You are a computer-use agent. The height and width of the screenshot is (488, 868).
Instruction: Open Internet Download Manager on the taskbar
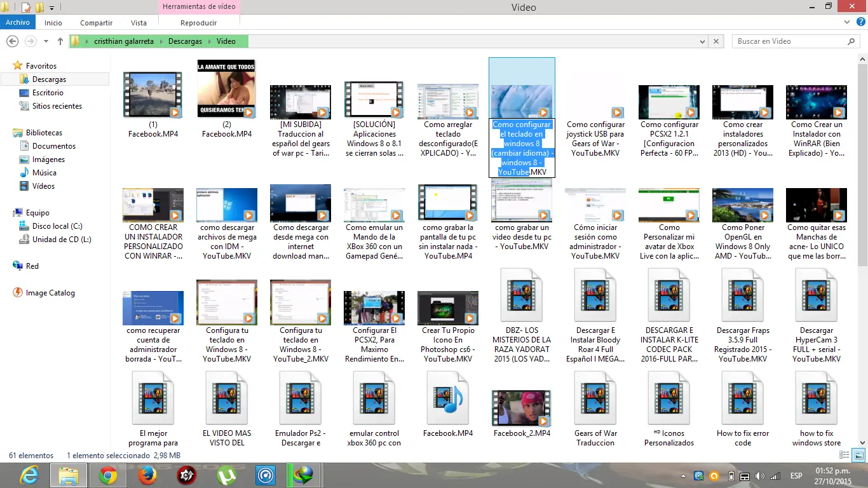304,475
